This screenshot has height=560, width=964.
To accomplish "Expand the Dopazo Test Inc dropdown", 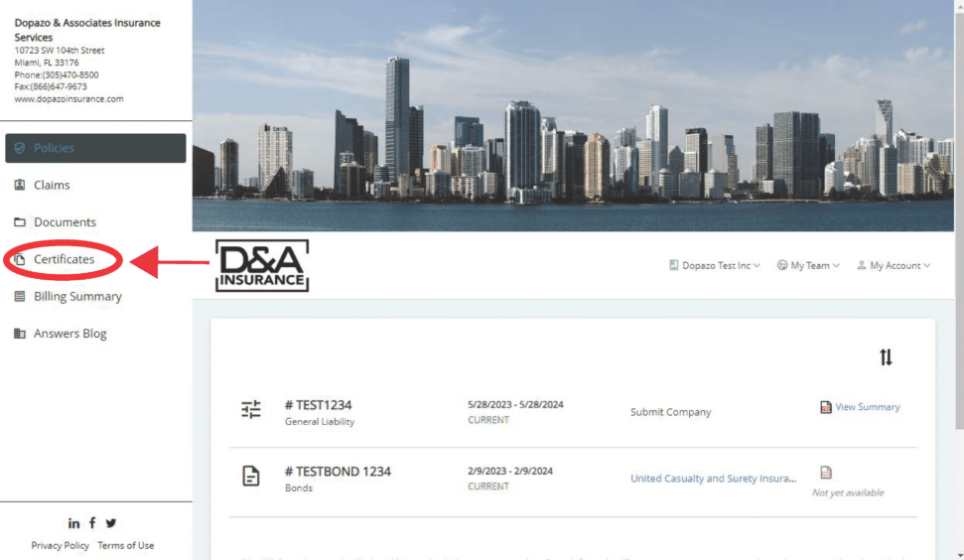I will tap(715, 266).
